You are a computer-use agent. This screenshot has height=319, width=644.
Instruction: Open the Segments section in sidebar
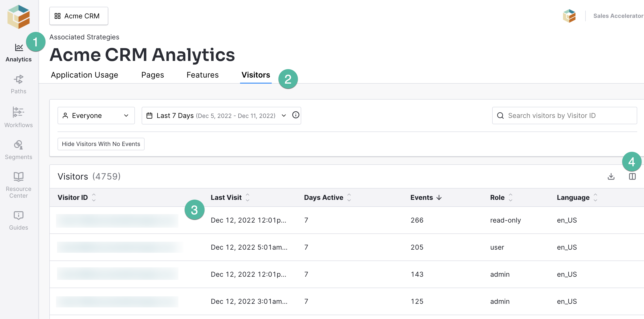19,150
